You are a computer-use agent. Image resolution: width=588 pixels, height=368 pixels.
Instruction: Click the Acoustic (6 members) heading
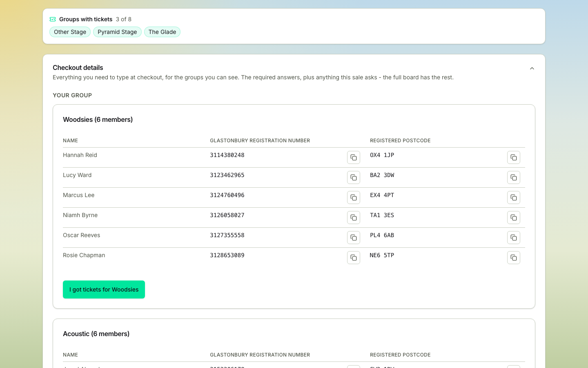pos(96,334)
